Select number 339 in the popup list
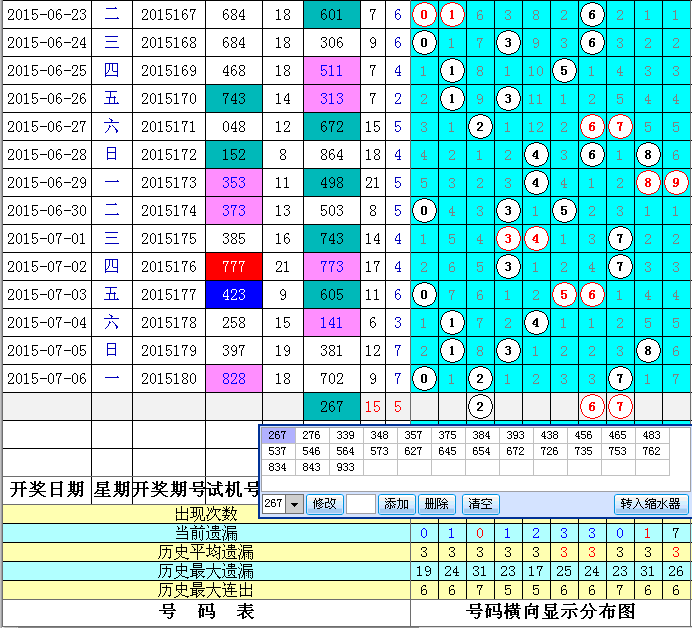The width and height of the screenshot is (692, 628). click(346, 435)
